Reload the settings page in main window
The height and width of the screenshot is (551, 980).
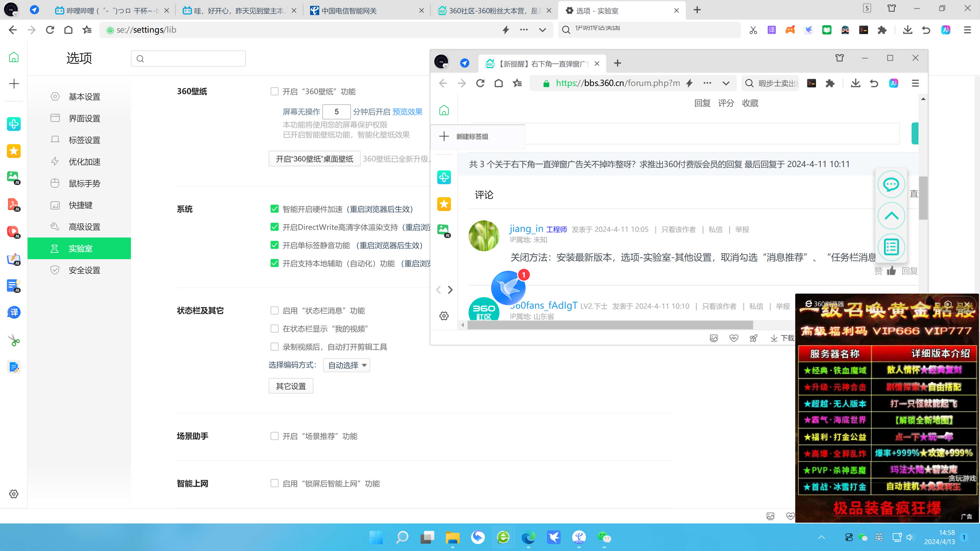50,30
